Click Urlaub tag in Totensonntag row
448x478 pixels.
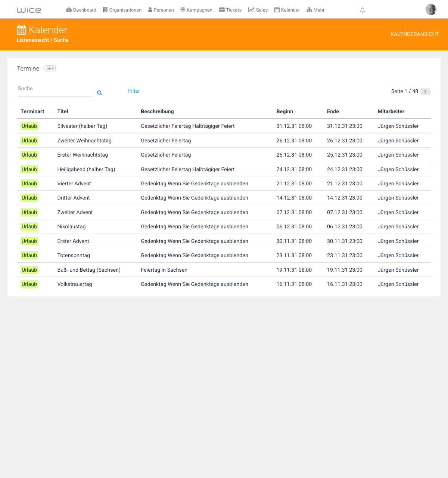pos(29,255)
